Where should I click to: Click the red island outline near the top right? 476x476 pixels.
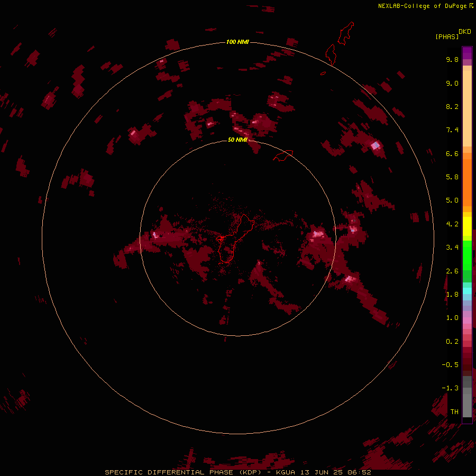pos(346,33)
